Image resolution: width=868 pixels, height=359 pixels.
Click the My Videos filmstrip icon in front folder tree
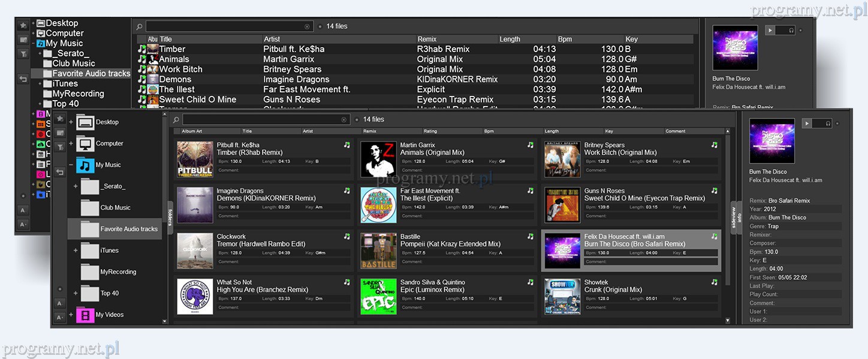coord(85,315)
